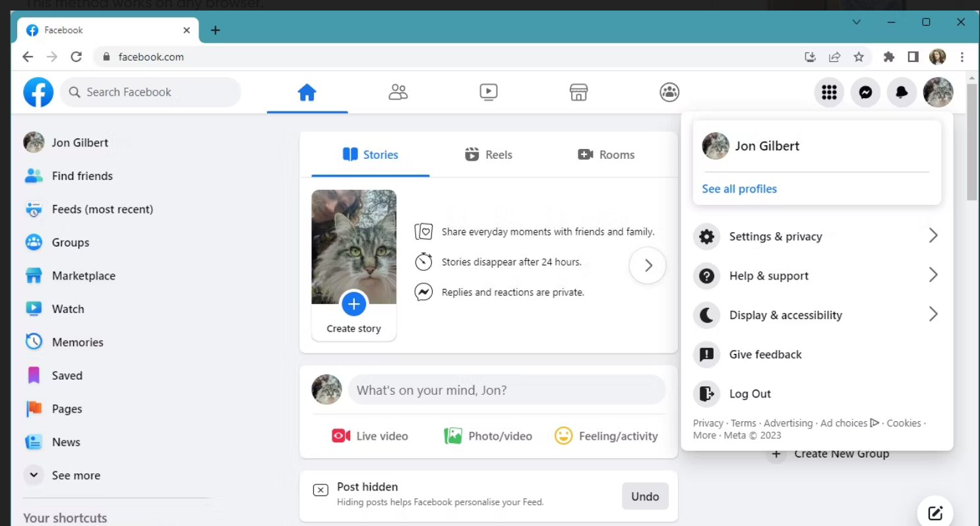Open Jon Gilbert profile in account menu
This screenshot has width=980, height=526.
(817, 146)
